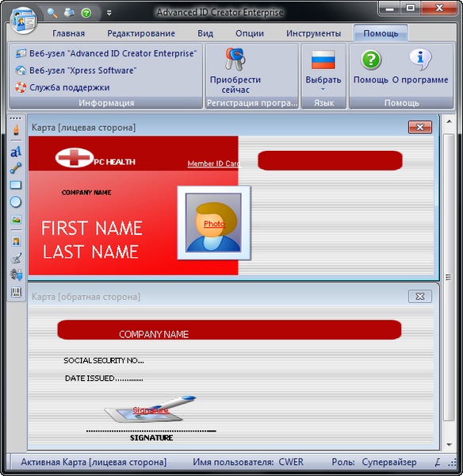This screenshot has width=463, height=476.
Task: Select the Image tool
Action: point(16,219)
